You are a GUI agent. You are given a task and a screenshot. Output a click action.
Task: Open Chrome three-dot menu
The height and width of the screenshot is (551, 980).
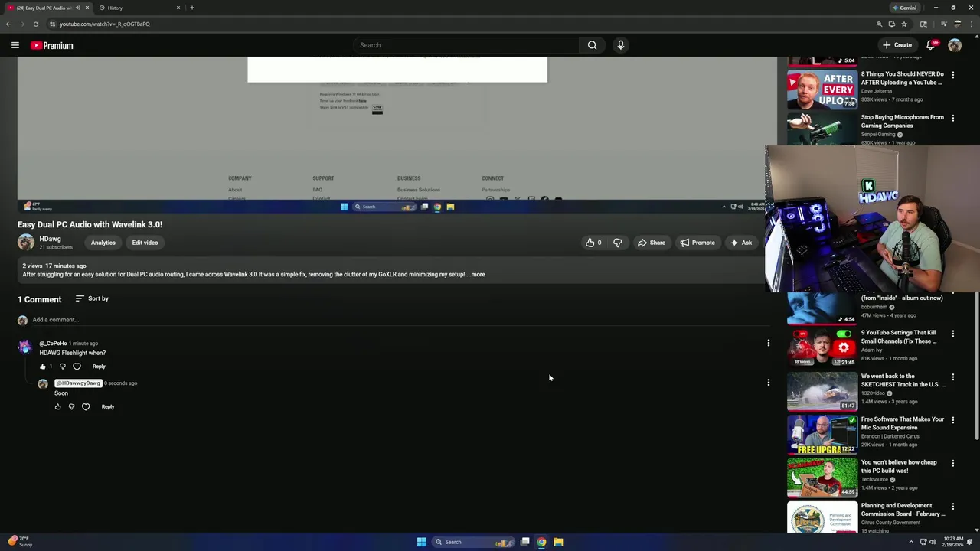(x=973, y=24)
